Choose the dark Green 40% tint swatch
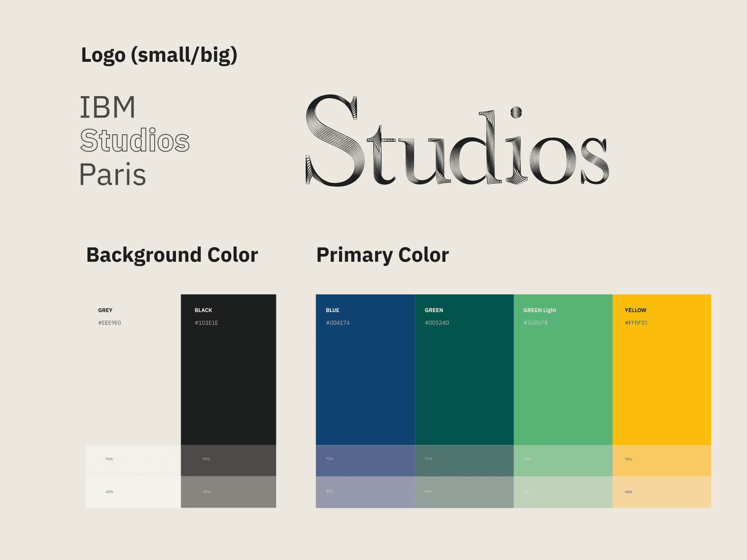Image resolution: width=747 pixels, height=560 pixels. point(464,492)
